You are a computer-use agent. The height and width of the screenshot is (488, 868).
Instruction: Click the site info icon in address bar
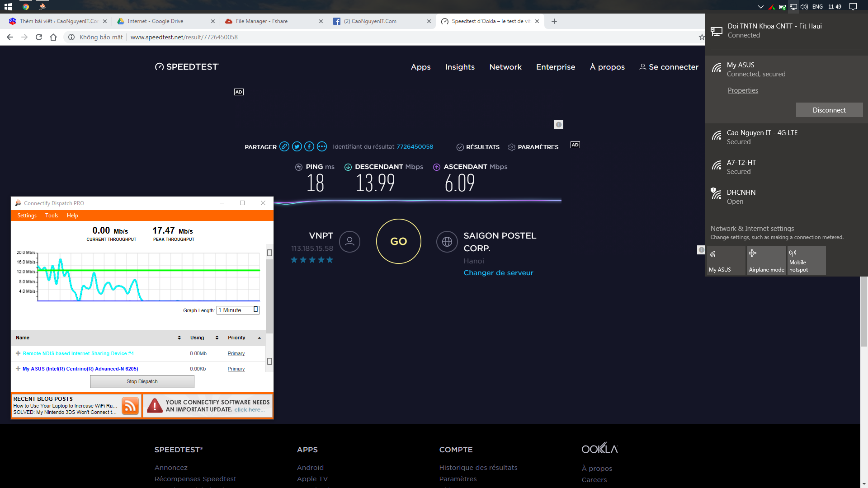point(71,37)
